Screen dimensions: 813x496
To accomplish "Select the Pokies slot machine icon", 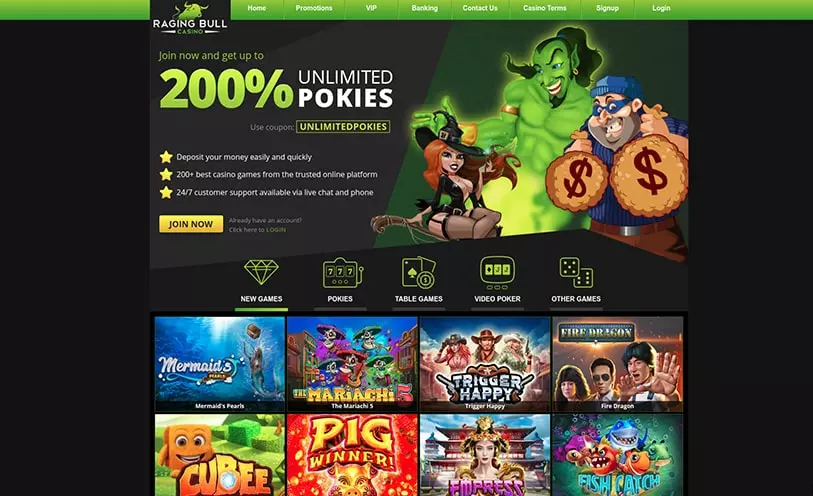I will pyautogui.click(x=342, y=272).
